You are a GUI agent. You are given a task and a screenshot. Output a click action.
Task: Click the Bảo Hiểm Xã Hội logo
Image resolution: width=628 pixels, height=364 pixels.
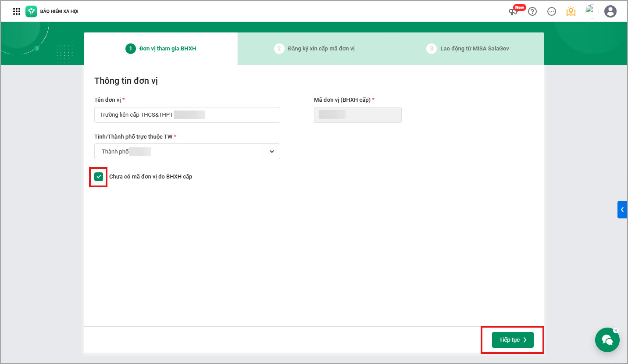(x=31, y=11)
